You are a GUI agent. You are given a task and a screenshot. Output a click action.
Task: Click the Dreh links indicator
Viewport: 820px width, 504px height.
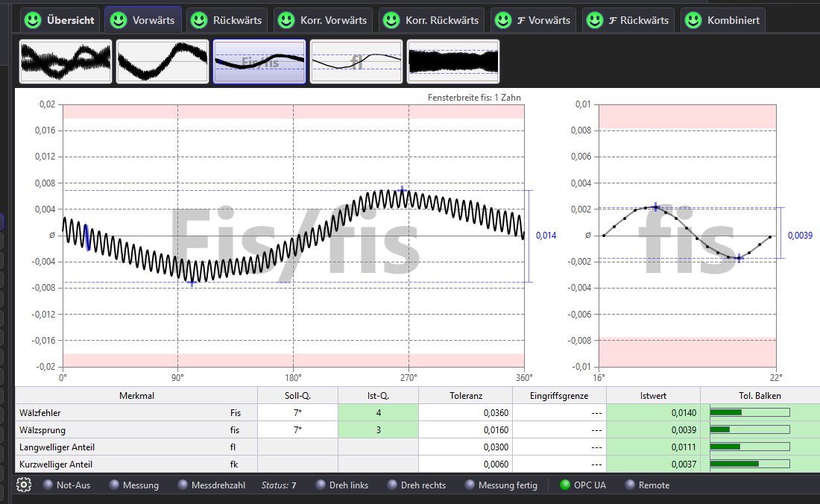tap(321, 485)
